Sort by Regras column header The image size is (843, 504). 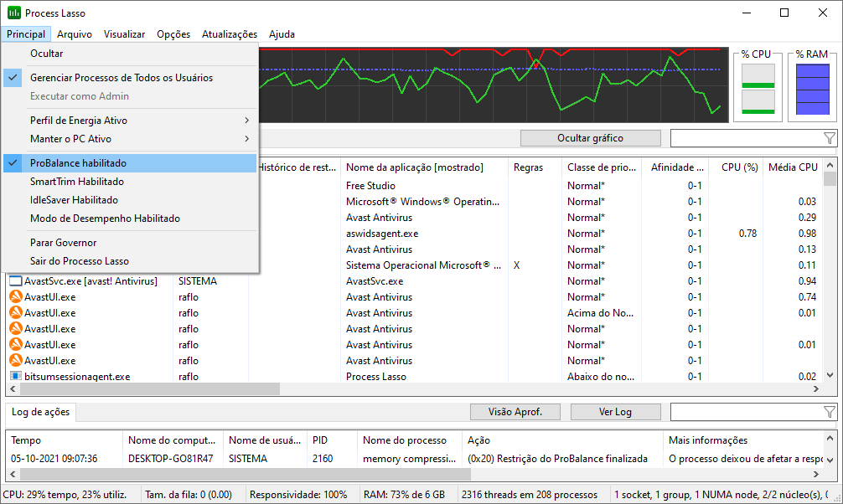[535, 167]
